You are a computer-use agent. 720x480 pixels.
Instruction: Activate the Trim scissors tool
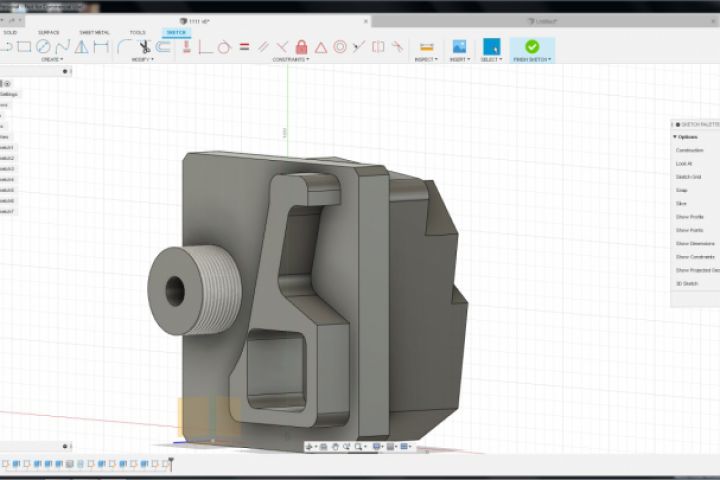pyautogui.click(x=145, y=46)
